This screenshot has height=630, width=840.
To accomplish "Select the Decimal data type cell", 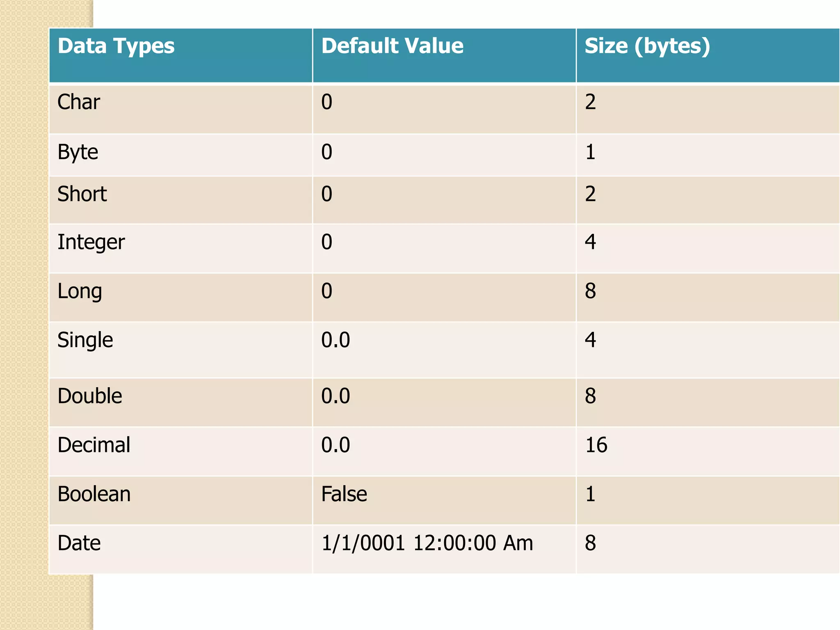I will pos(94,445).
